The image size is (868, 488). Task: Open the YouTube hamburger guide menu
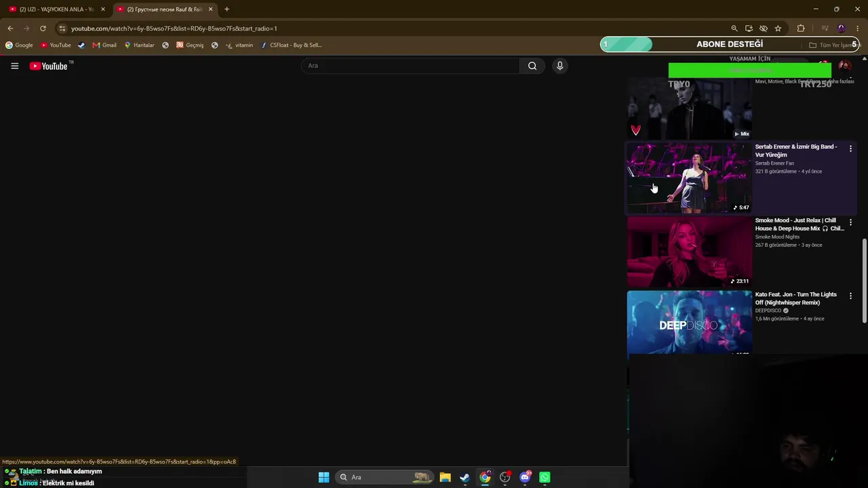click(x=14, y=66)
